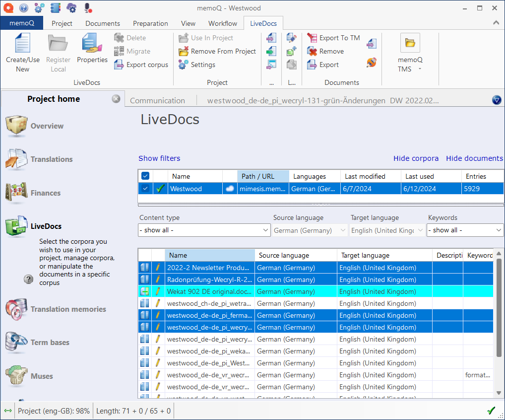Click Project (eng-GB): 98% status entry
Image resolution: width=505 pixels, height=420 pixels.
coord(54,411)
